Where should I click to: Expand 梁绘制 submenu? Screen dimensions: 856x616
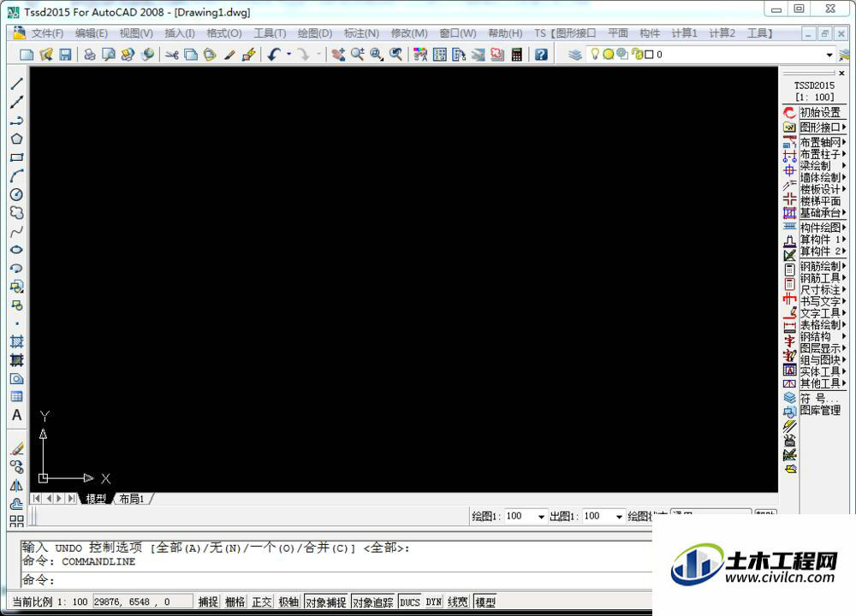click(823, 165)
